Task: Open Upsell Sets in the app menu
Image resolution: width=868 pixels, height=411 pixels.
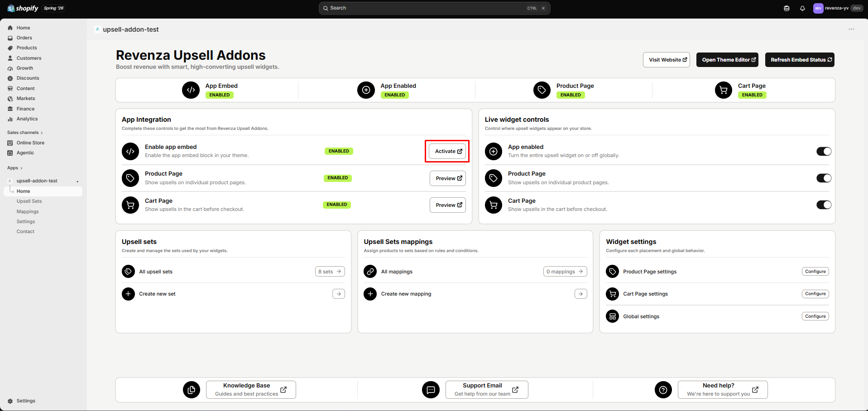Action: [x=29, y=201]
